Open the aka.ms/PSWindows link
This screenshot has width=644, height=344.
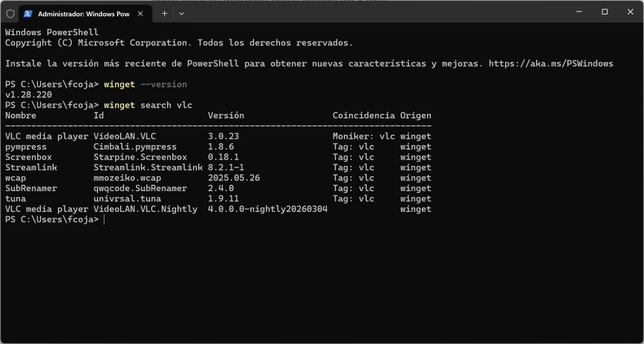(x=550, y=64)
